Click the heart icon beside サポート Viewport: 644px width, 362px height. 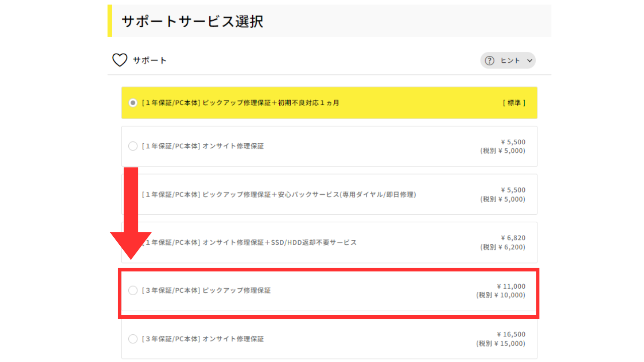point(120,60)
